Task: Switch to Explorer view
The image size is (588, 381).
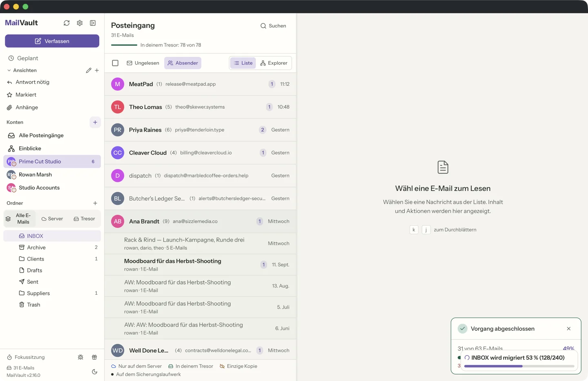Action: click(x=274, y=63)
